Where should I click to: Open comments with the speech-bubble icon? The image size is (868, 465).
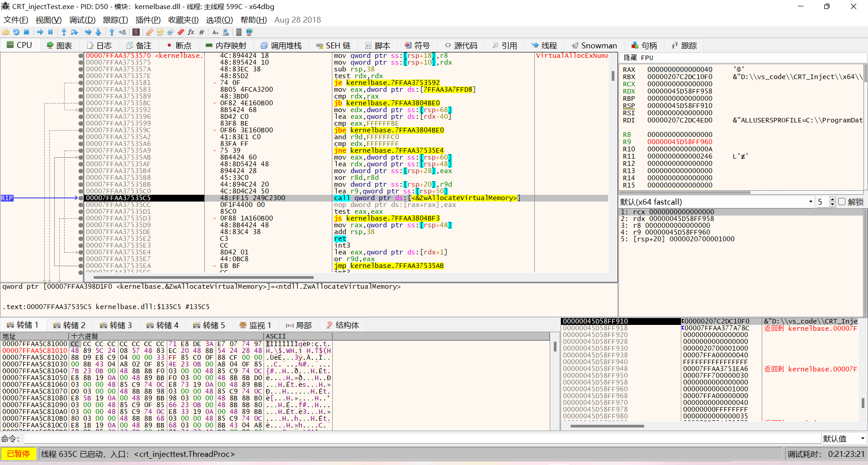[160, 32]
